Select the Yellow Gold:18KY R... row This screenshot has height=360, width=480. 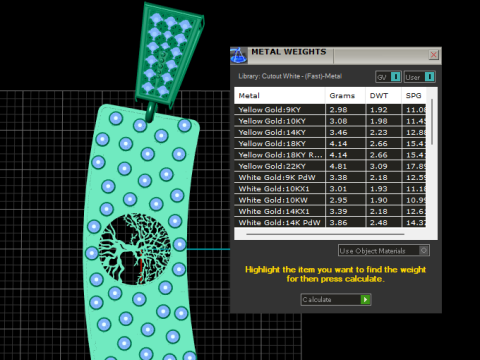330,155
